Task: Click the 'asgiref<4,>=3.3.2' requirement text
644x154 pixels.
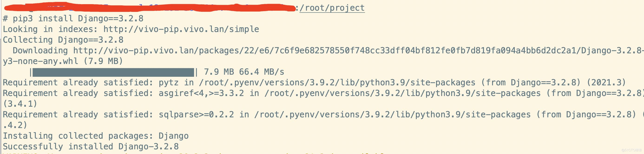Action: (x=201, y=93)
